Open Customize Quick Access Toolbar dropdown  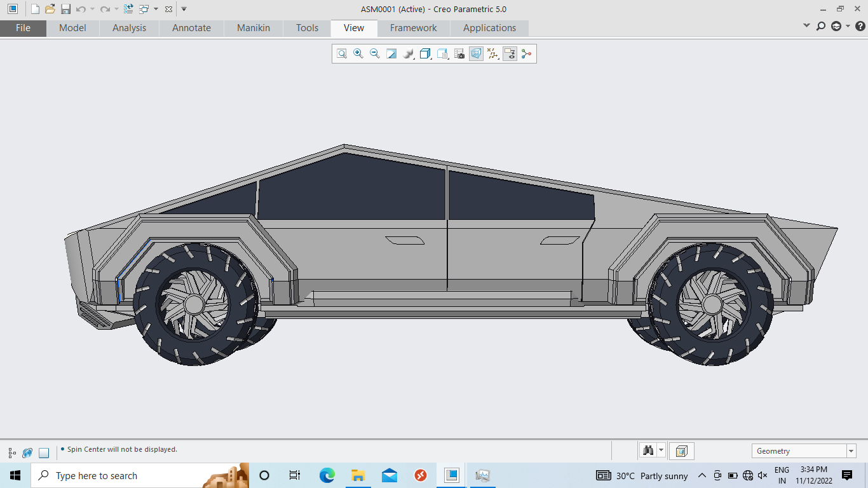[x=184, y=9]
